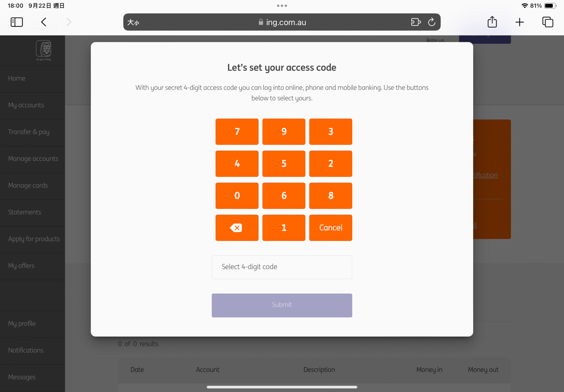
Task: Click the Select 4-digit code field
Action: [x=282, y=267]
